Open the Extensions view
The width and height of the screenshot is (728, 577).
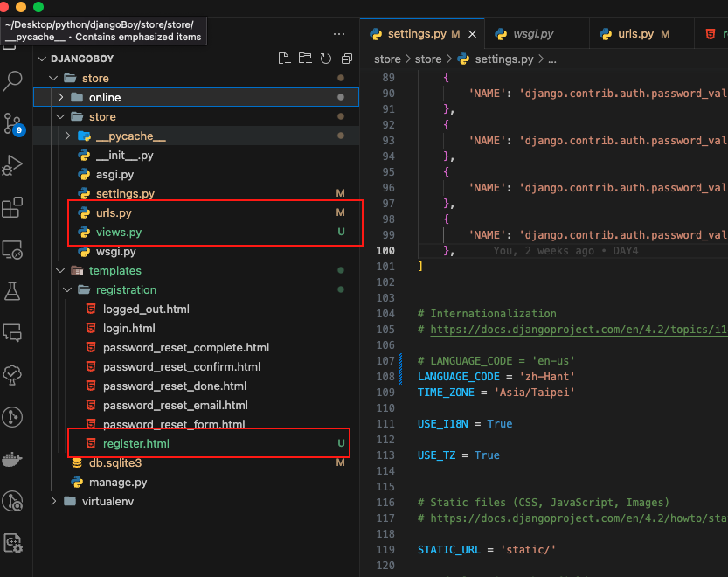coord(12,208)
